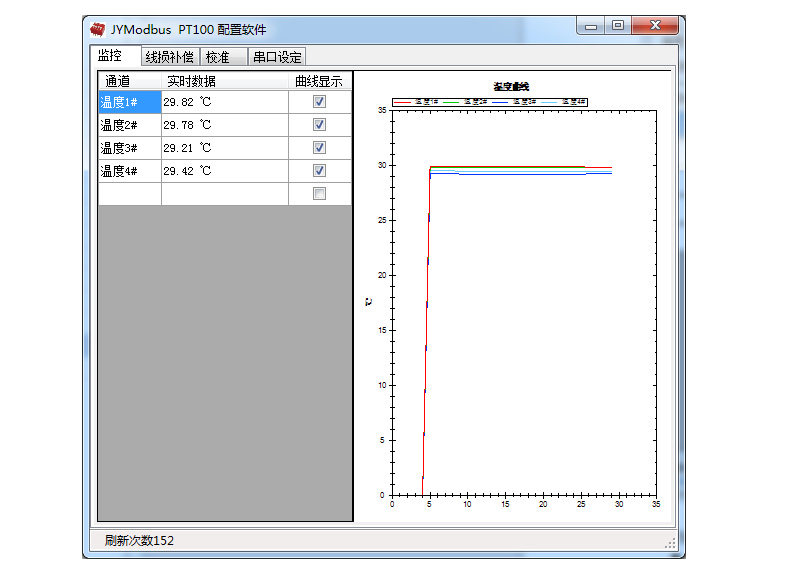Click the 实时数据 column header
This screenshot has height=576, width=790.
point(224,81)
